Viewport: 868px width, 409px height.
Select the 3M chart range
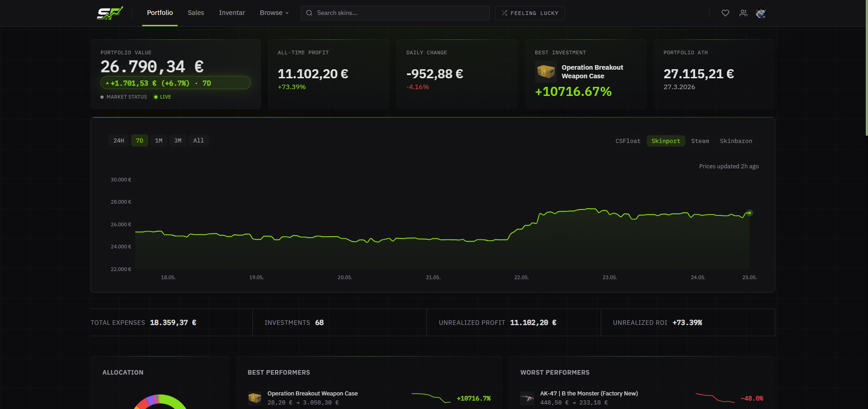click(178, 141)
